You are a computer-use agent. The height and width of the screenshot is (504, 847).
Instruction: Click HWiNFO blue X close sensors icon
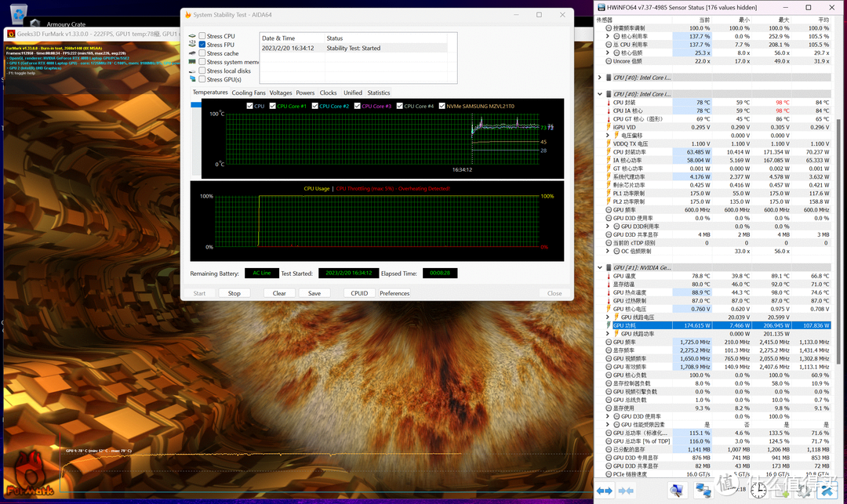827,490
